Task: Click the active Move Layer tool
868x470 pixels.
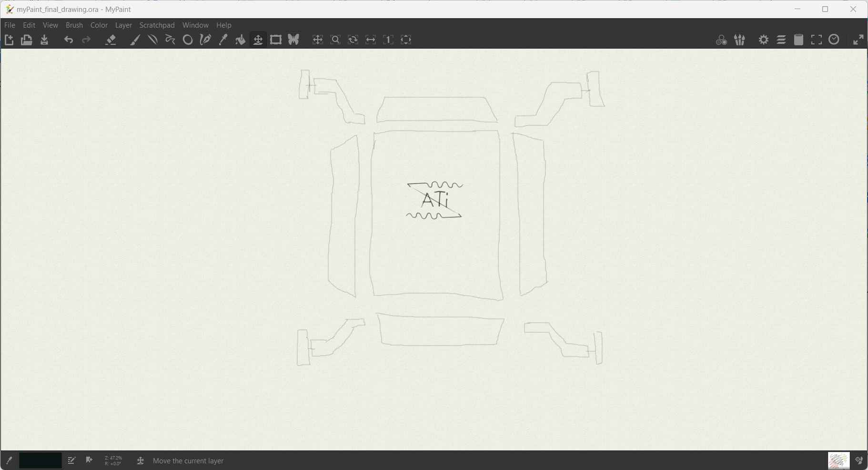Action: 258,40
